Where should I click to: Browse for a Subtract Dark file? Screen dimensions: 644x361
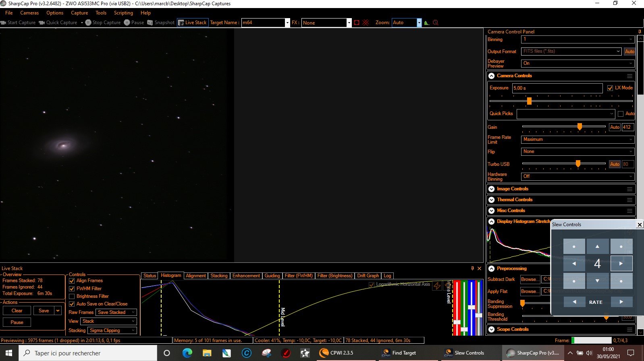click(530, 279)
